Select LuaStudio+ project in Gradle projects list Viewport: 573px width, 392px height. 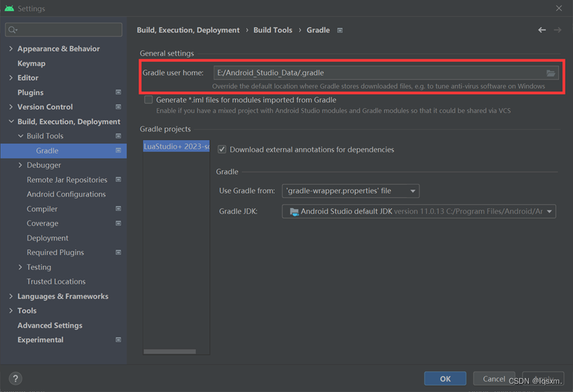point(176,146)
